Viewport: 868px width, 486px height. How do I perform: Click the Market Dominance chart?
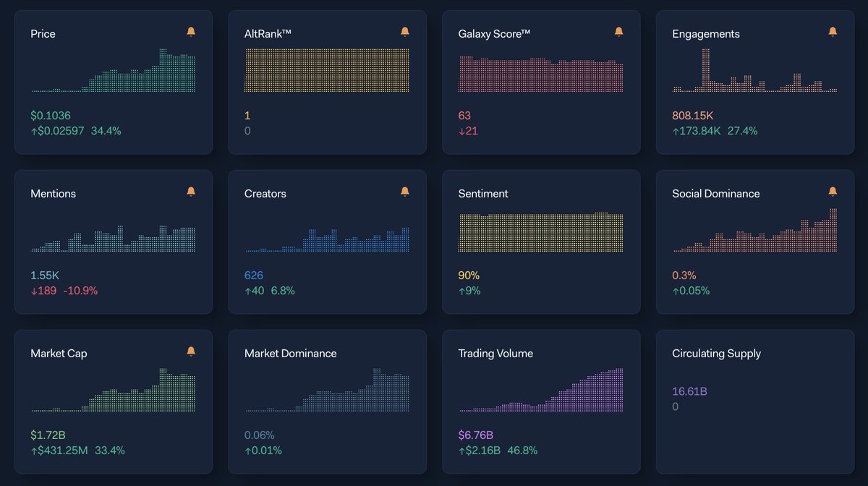pos(327,390)
